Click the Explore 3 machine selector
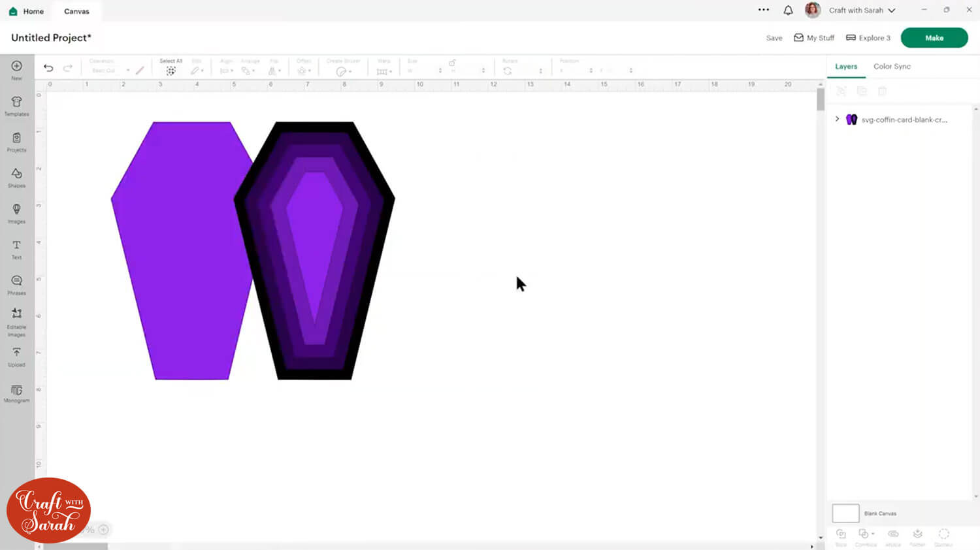The height and width of the screenshot is (550, 980). coord(868,38)
